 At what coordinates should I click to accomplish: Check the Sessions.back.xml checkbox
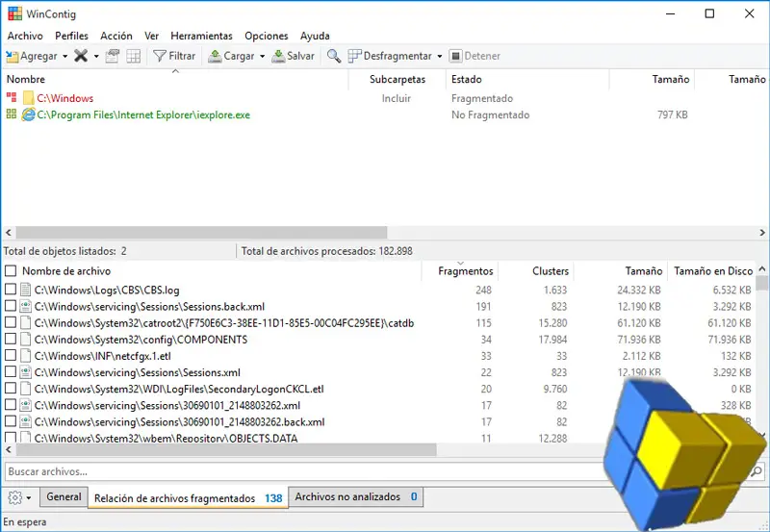coord(11,306)
